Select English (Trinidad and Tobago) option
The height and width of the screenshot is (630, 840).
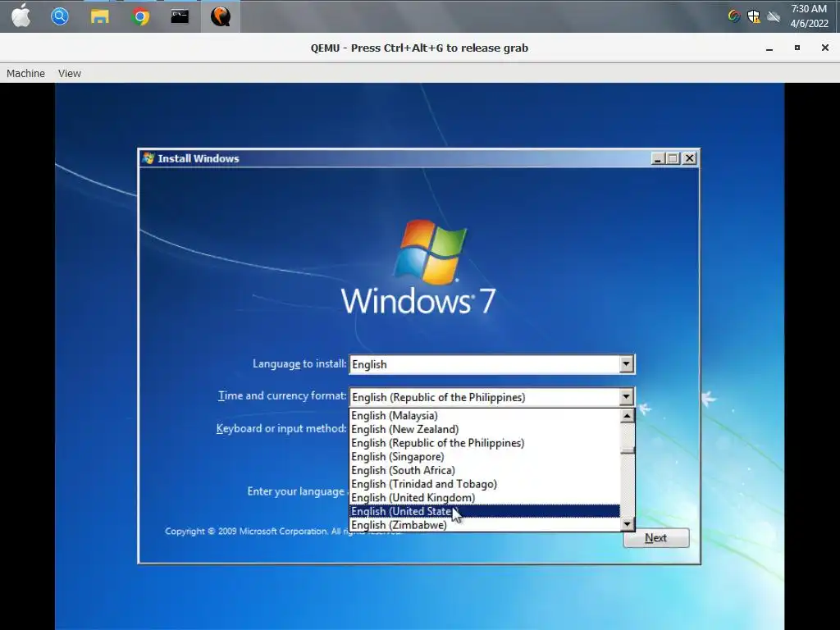point(484,484)
